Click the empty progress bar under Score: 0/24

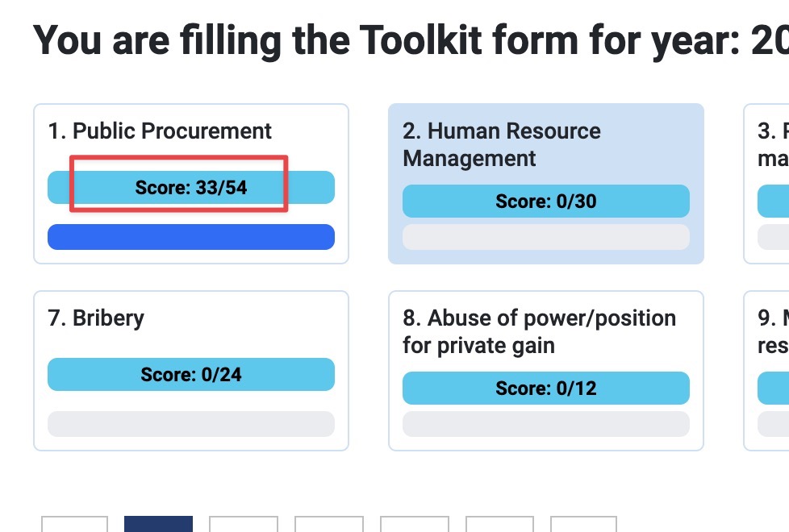(x=191, y=424)
